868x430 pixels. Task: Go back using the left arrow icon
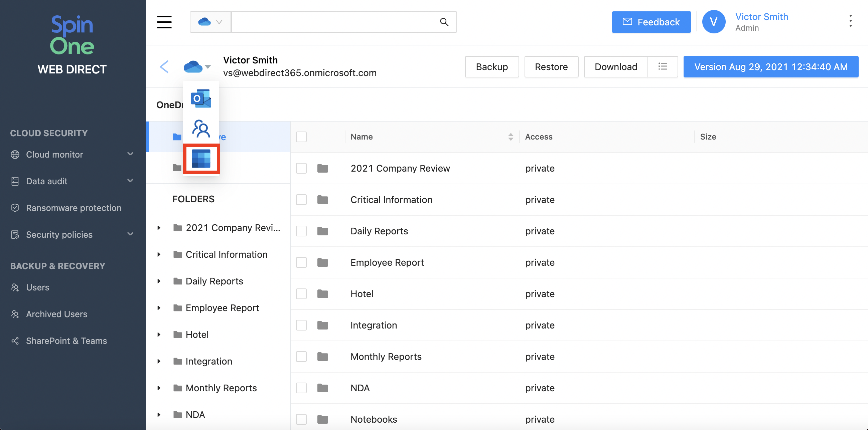click(164, 67)
